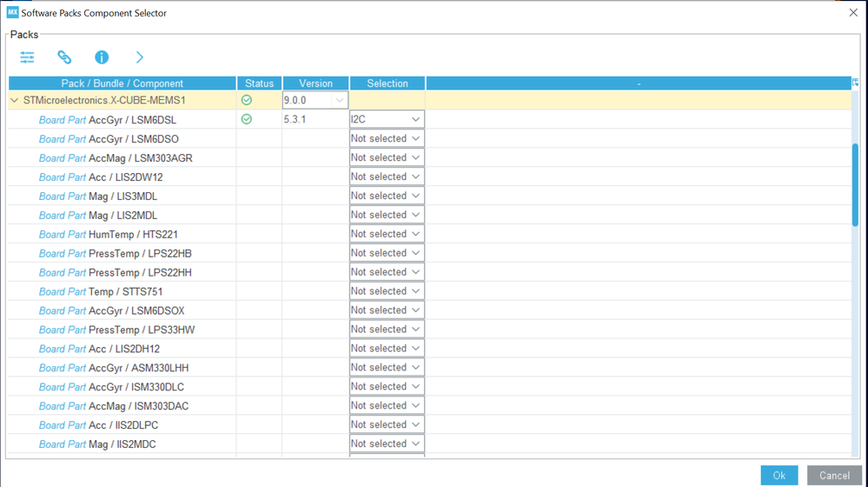Click the column layout icon at table's right edge
Viewport: 868px width, 487px height.
coord(855,83)
